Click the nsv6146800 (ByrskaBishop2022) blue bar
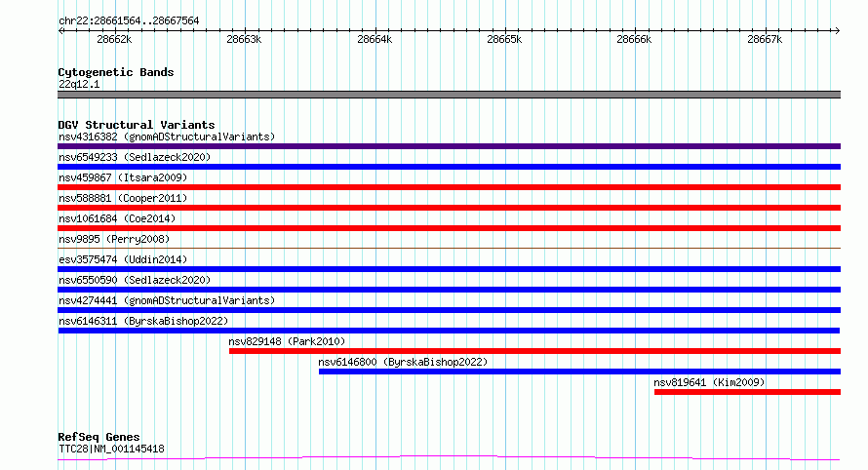 click(579, 372)
